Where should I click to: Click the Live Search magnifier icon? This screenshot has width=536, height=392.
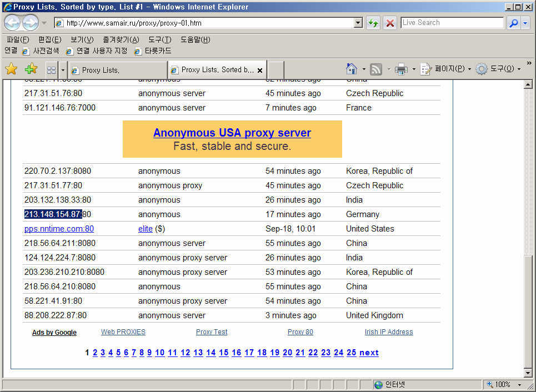[513, 23]
